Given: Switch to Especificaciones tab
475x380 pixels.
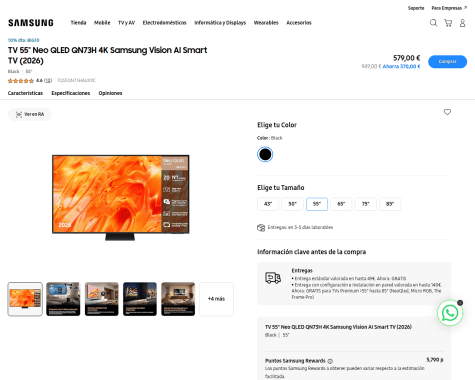Looking at the screenshot, I should pos(71,93).
